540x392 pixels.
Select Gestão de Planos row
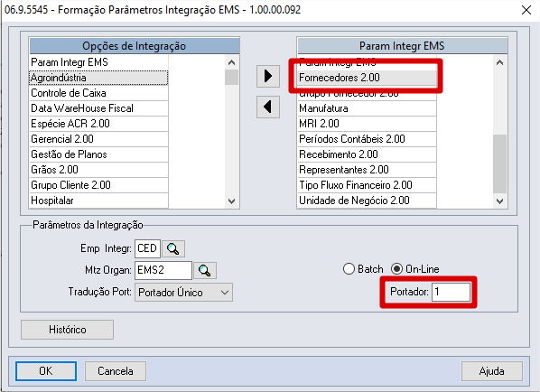point(98,154)
